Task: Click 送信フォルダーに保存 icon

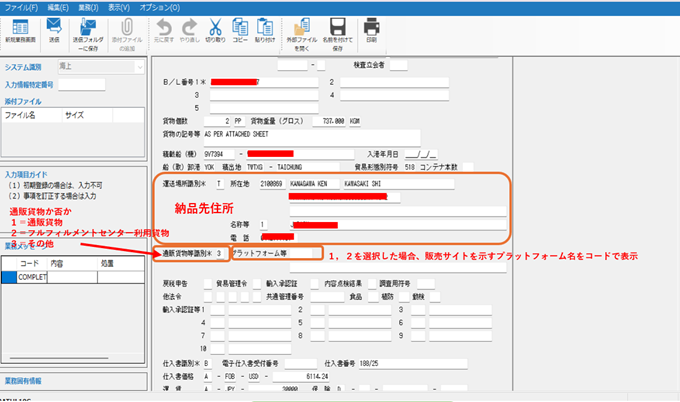Action: click(87, 28)
